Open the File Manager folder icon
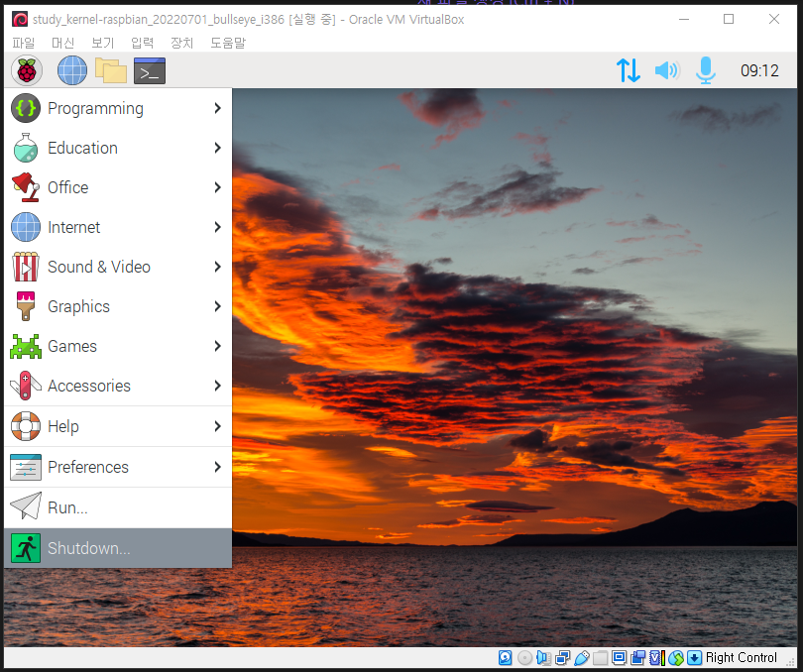The image size is (803, 672). coord(111,70)
